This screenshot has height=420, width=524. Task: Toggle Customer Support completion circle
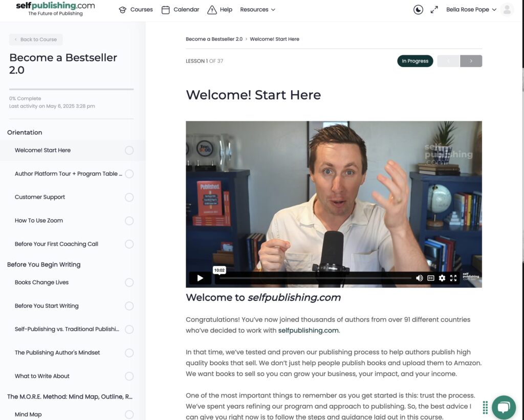(129, 197)
